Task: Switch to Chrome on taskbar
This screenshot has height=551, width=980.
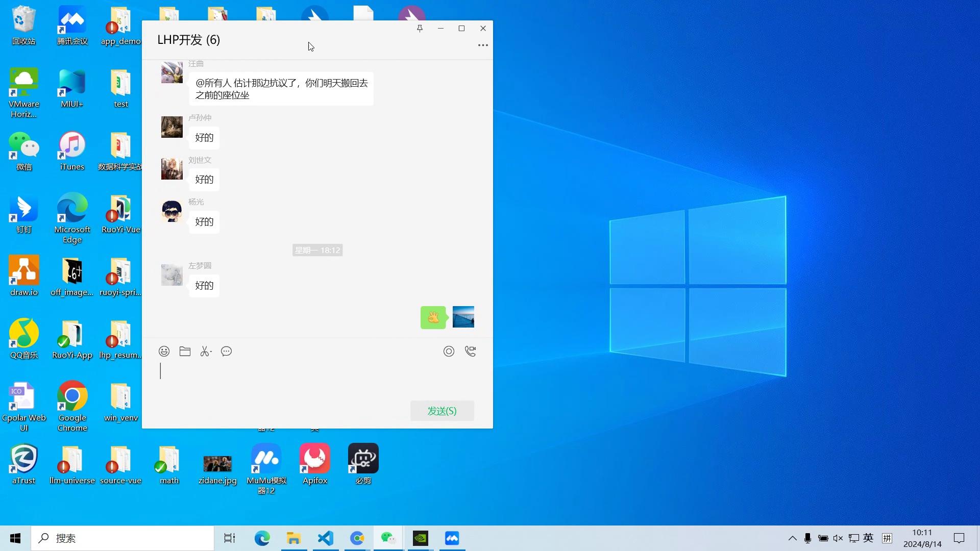Action: coord(357,538)
